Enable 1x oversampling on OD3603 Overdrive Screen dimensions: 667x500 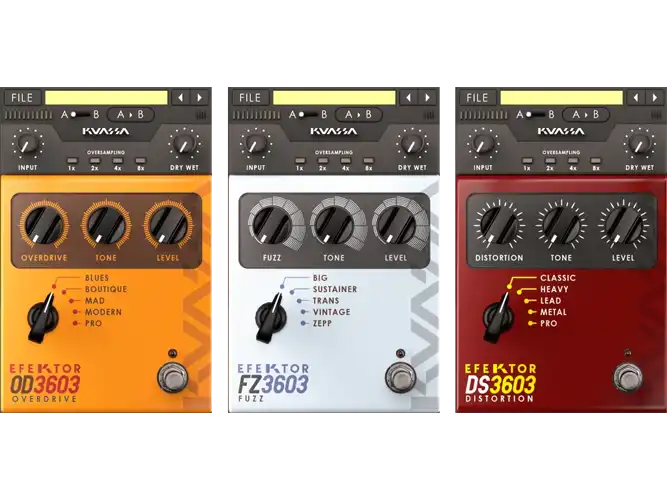[72, 161]
